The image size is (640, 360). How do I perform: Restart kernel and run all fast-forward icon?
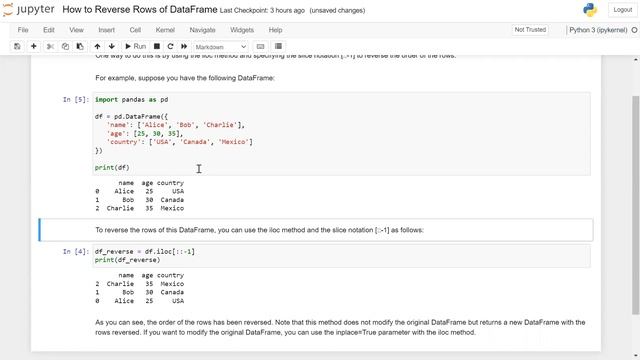pos(184,47)
